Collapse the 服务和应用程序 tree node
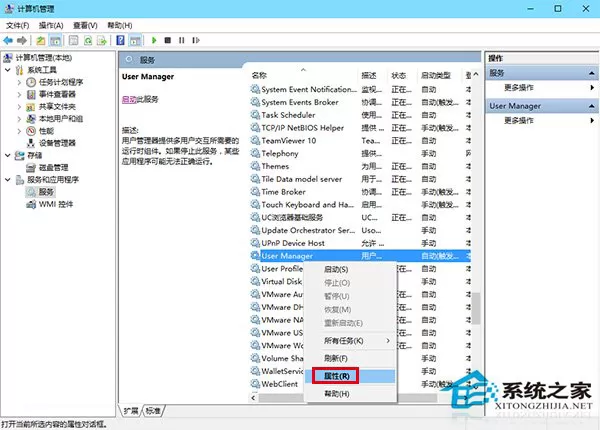Image resolution: width=600 pixels, height=430 pixels. click(x=8, y=179)
